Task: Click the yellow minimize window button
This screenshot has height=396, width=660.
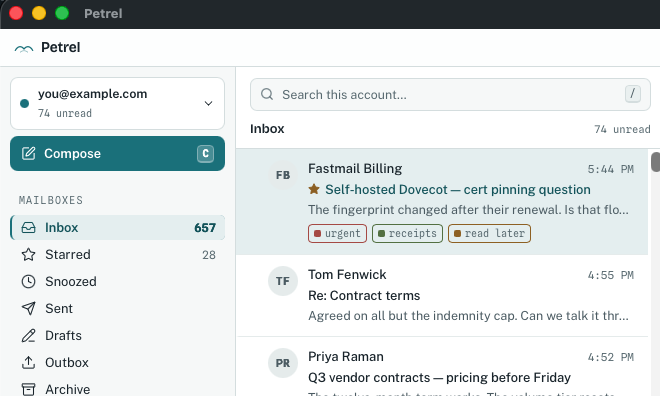Action: point(39,13)
